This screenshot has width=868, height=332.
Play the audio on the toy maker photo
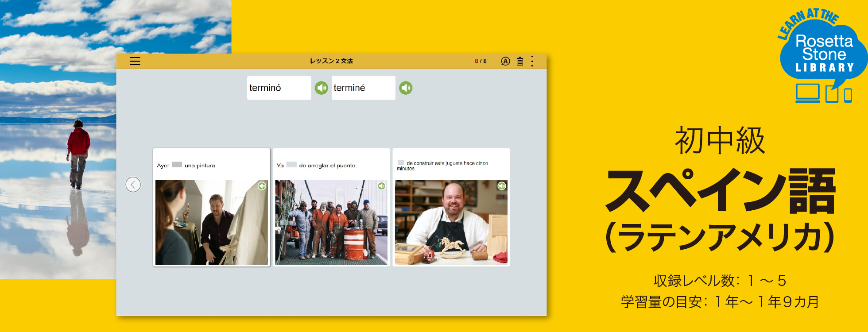pos(502,186)
